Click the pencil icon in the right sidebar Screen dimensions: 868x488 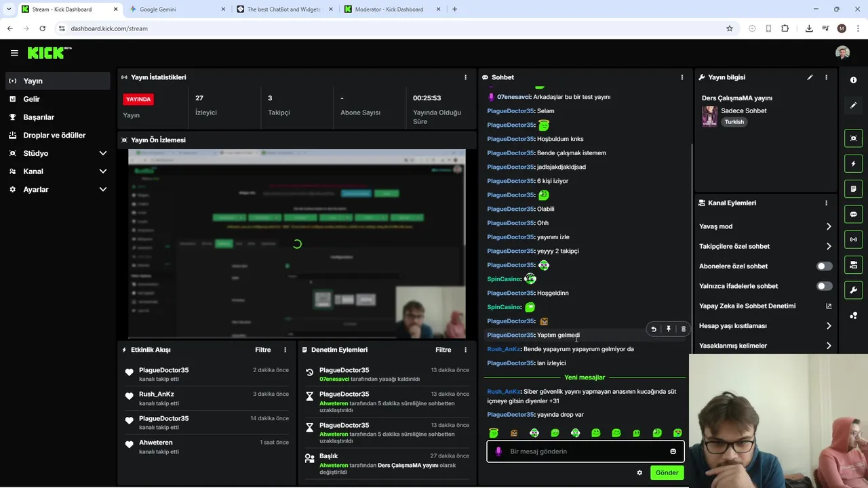tap(853, 105)
